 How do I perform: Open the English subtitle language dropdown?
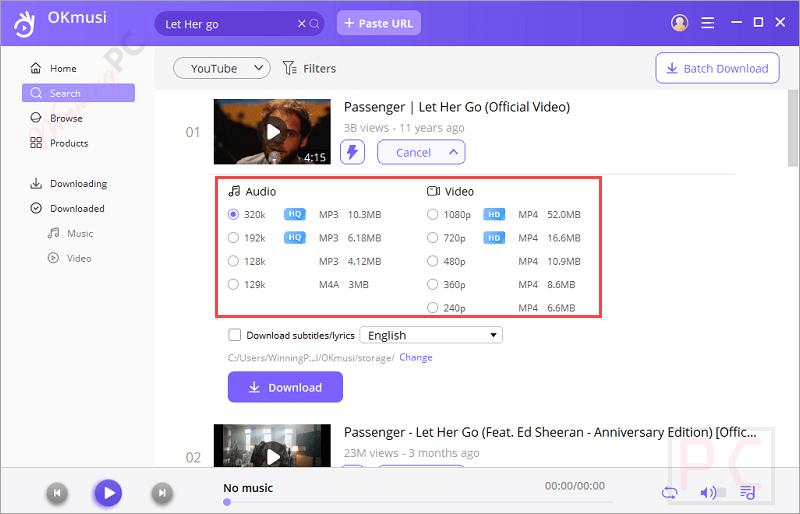click(x=431, y=335)
